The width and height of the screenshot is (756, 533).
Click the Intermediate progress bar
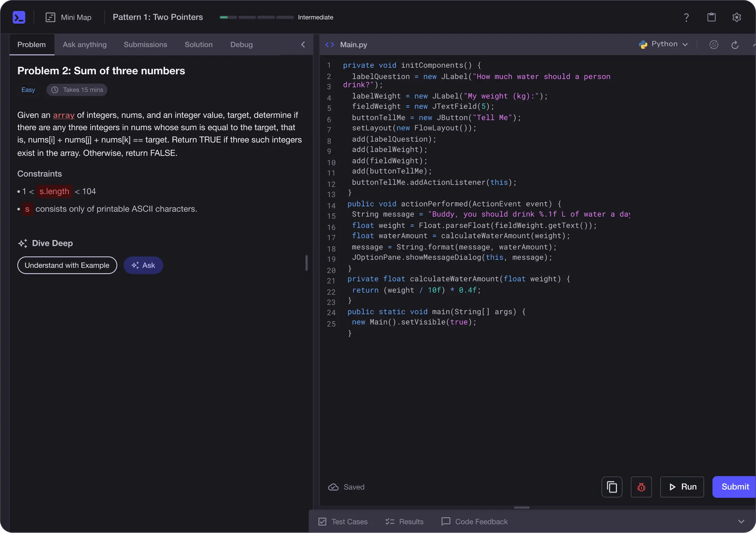256,17
